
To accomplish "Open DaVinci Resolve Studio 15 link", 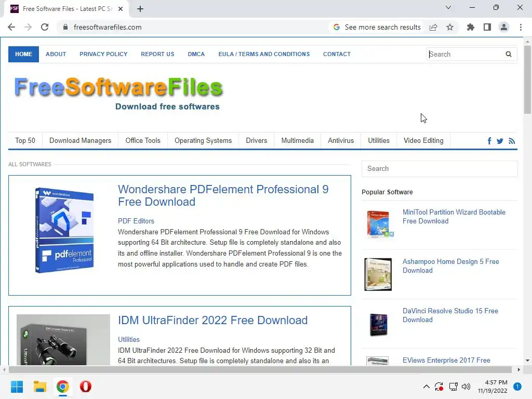I will coord(450,315).
